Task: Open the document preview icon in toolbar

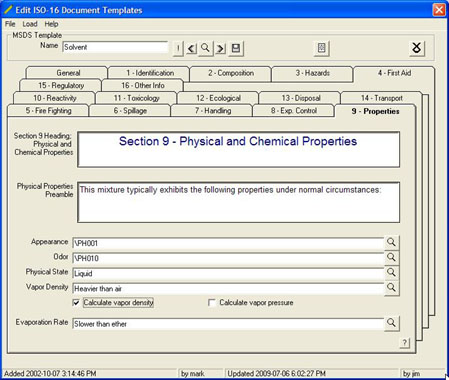Action: tap(321, 48)
